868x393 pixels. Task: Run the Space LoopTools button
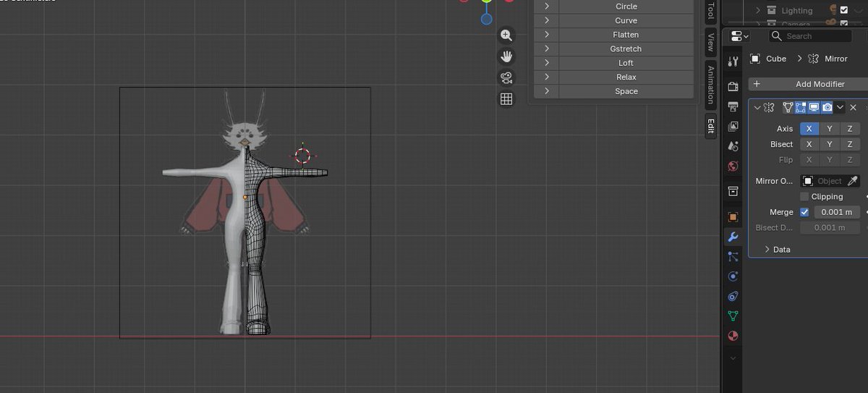pos(626,91)
